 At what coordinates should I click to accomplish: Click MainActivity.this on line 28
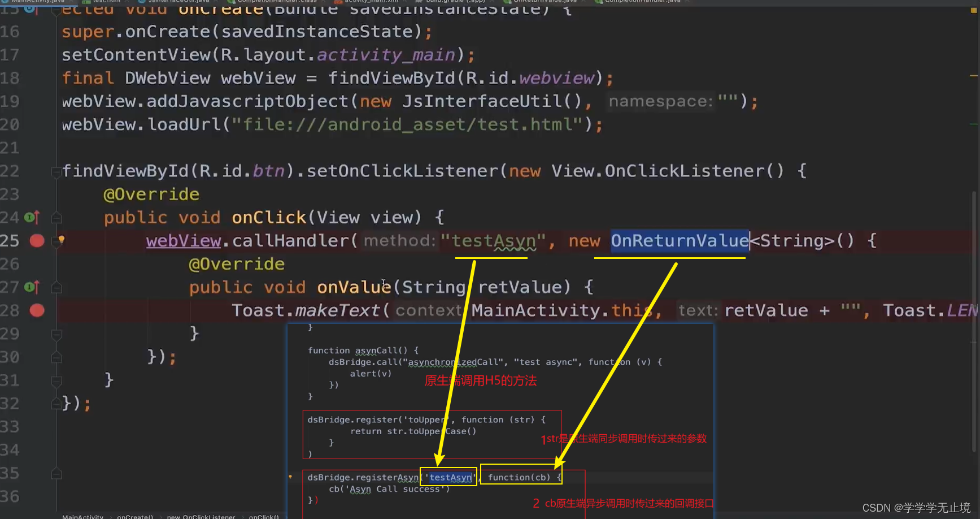[562, 310]
